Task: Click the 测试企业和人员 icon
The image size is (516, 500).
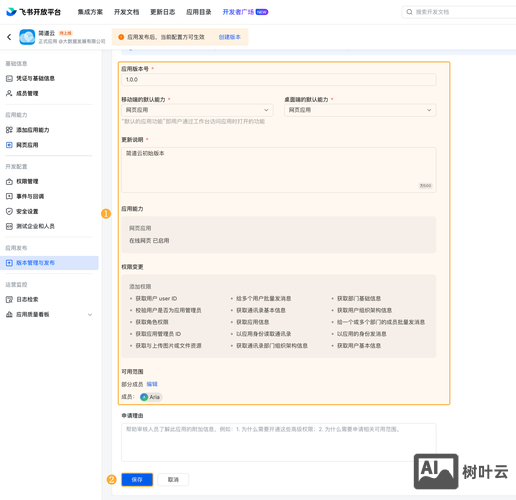Action: 9,226
